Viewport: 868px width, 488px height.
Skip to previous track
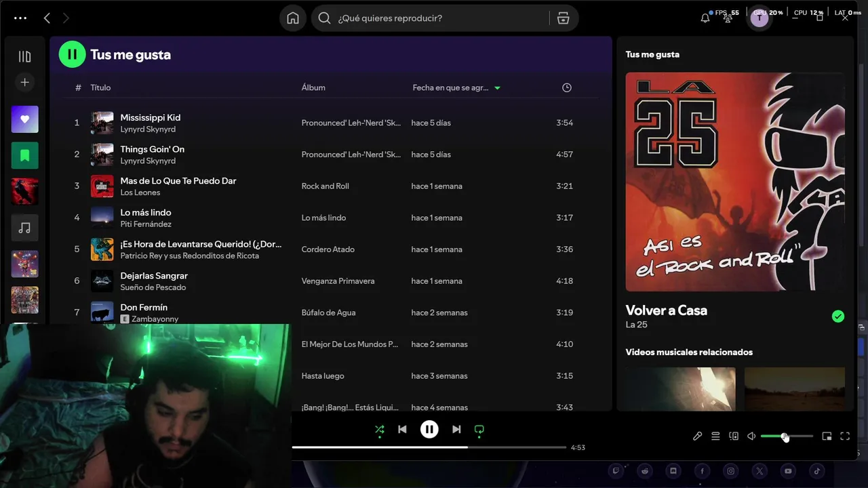(x=402, y=429)
